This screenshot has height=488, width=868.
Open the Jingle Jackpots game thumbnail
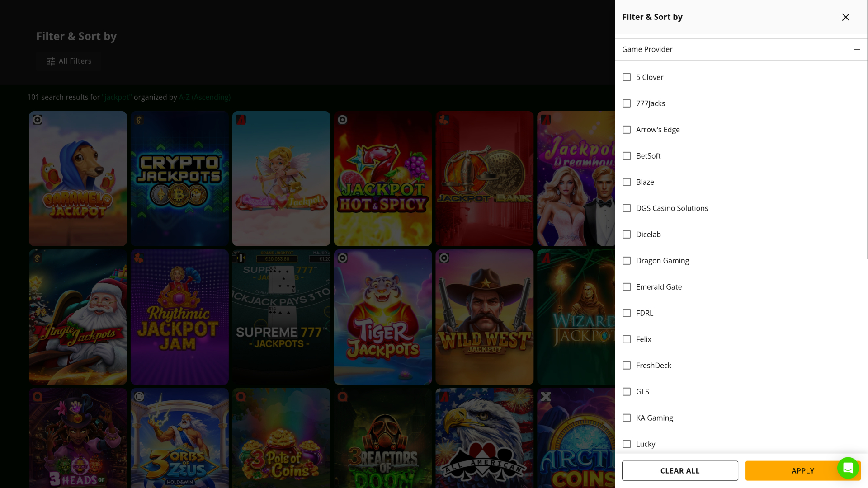pyautogui.click(x=78, y=317)
